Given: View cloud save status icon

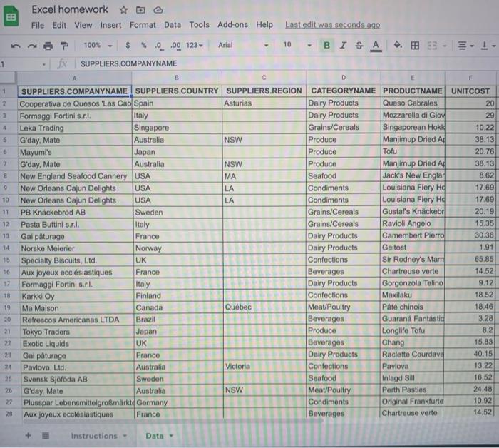Looking at the screenshot, I should click(x=158, y=10).
